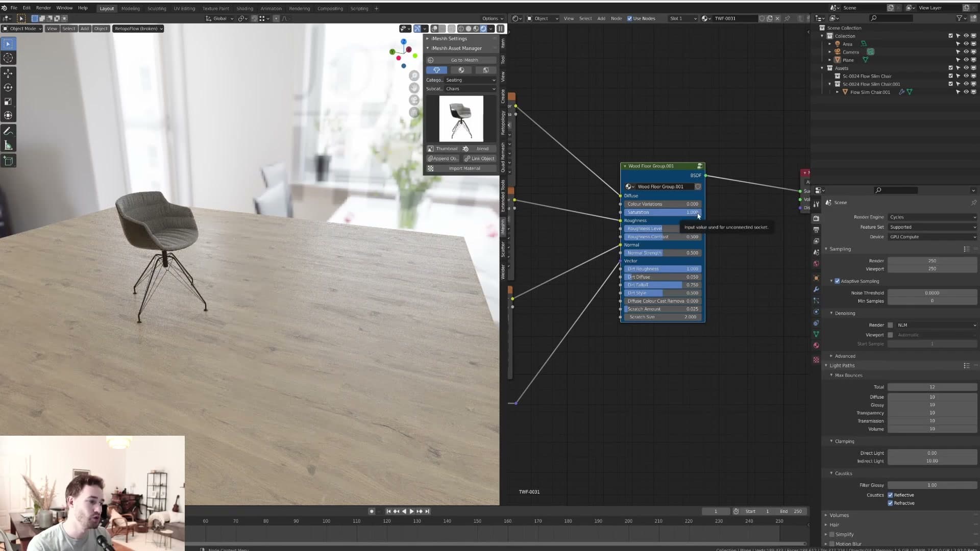Viewport: 980px width, 551px height.
Task: Hide the Area light via eye icon
Action: (966, 44)
